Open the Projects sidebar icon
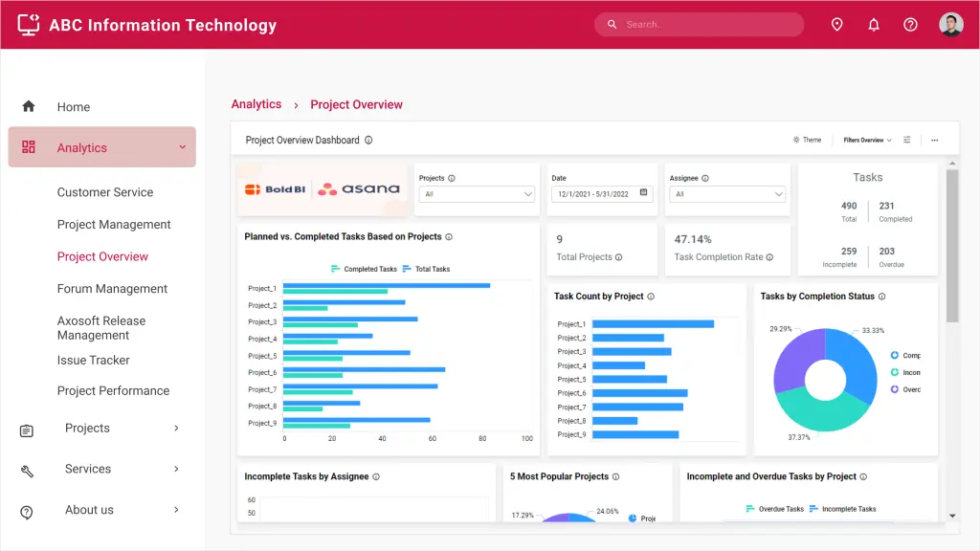This screenshot has height=551, width=980. click(x=26, y=428)
